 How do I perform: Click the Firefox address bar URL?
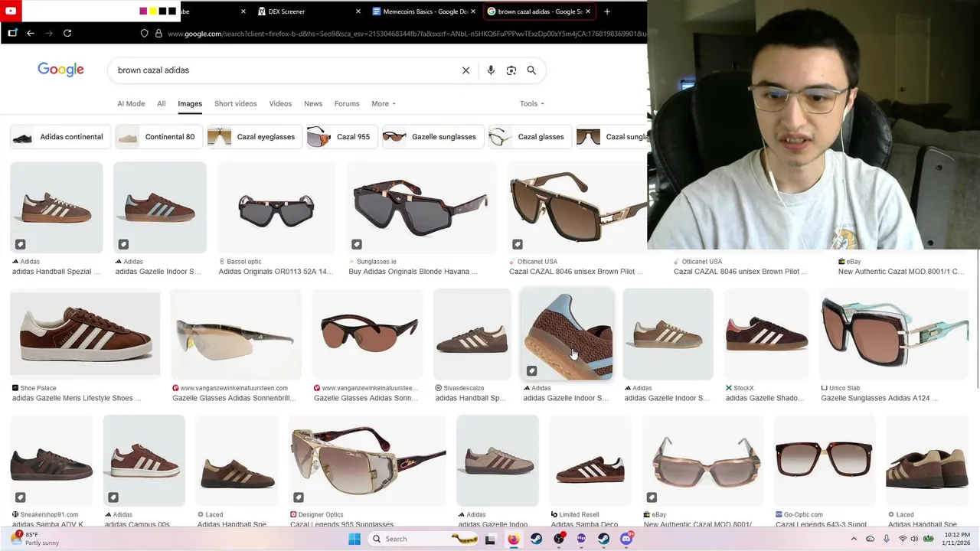tap(406, 34)
